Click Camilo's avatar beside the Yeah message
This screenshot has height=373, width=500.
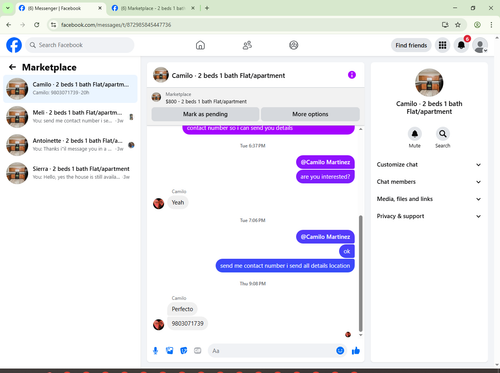coord(158,203)
